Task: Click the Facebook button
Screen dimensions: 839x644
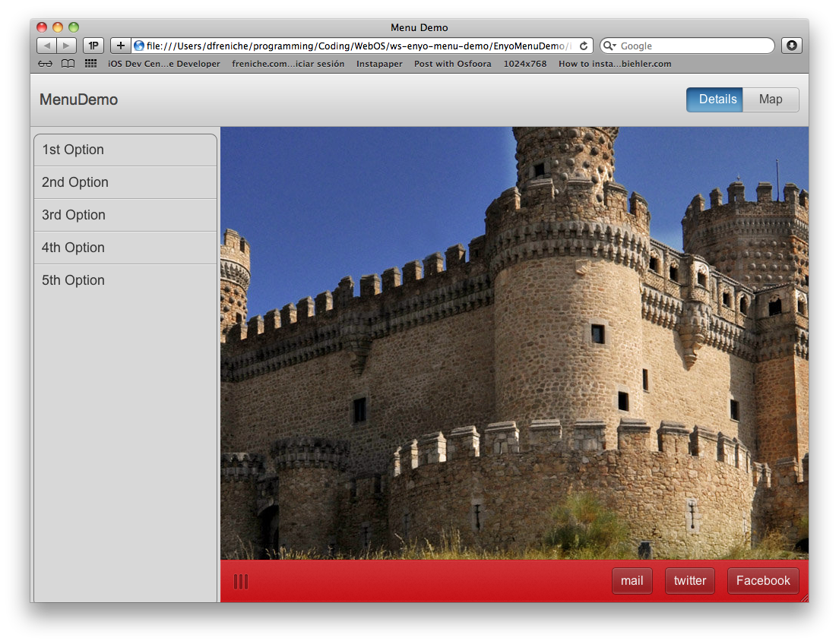Action: 763,581
